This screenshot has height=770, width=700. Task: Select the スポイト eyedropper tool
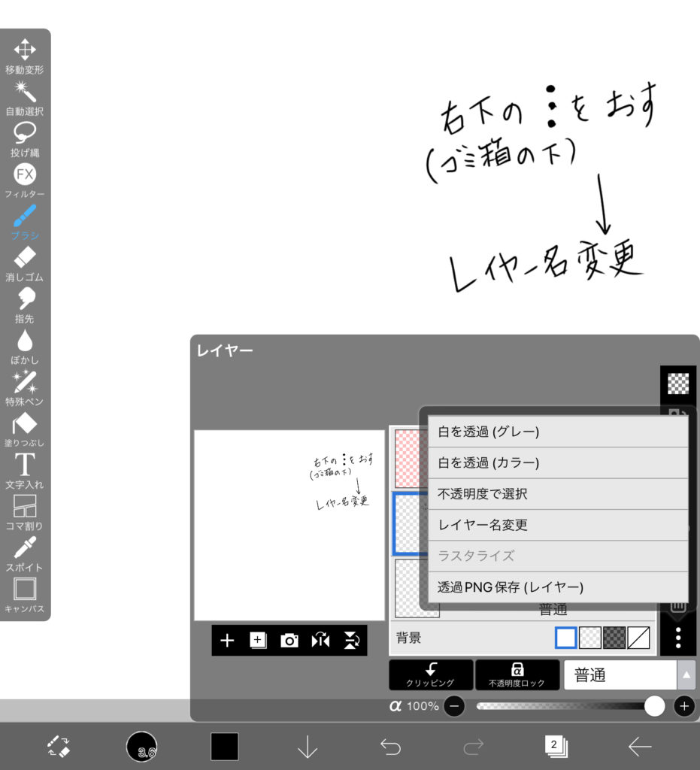click(25, 554)
